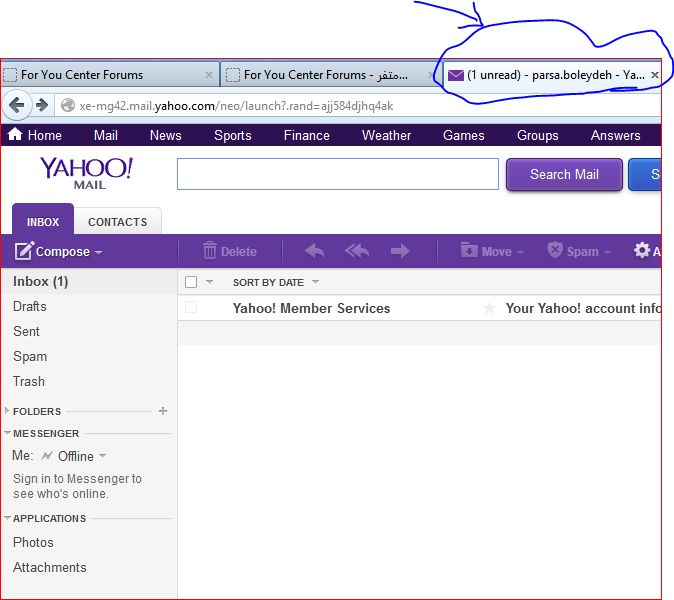Open Answers in the navigation bar
This screenshot has height=600, width=674.
point(615,135)
